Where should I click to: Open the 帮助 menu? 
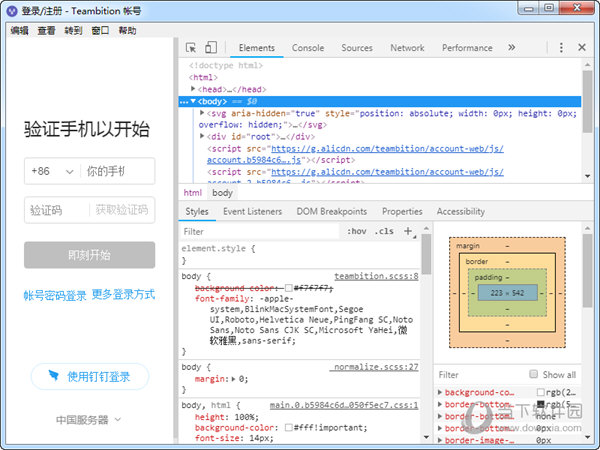[127, 31]
